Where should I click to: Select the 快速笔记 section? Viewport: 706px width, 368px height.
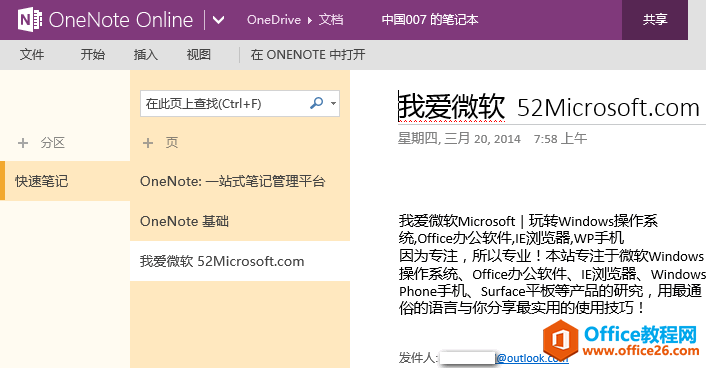click(65, 181)
